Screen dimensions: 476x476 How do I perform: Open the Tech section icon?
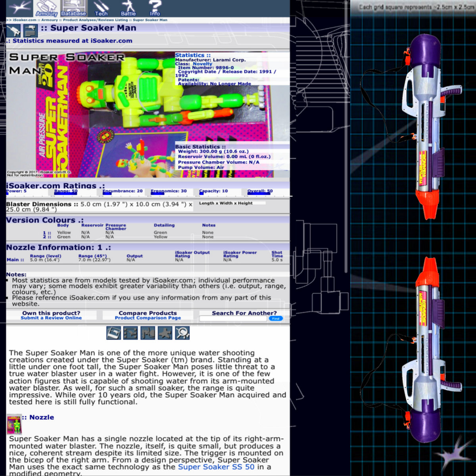[101, 8]
